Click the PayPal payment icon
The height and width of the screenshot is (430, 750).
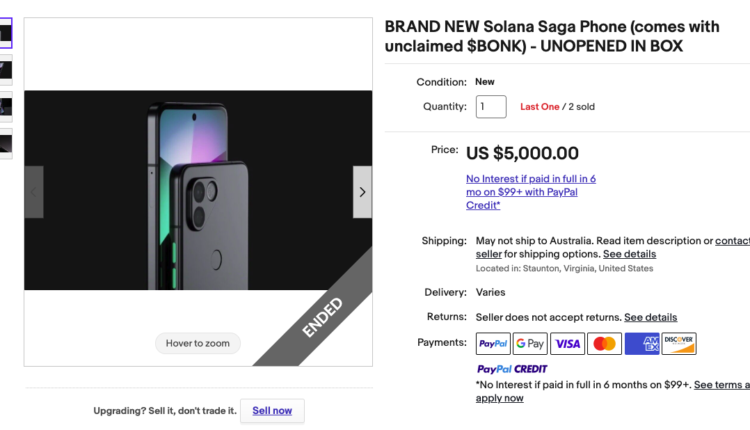(x=493, y=344)
